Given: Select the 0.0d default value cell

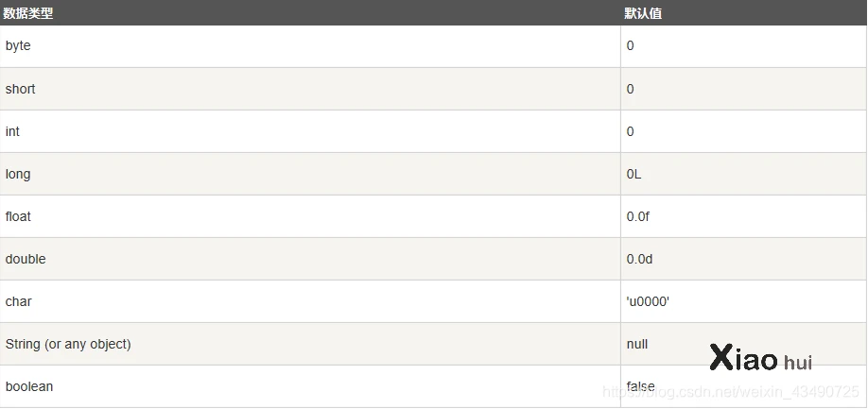Looking at the screenshot, I should 639,259.
